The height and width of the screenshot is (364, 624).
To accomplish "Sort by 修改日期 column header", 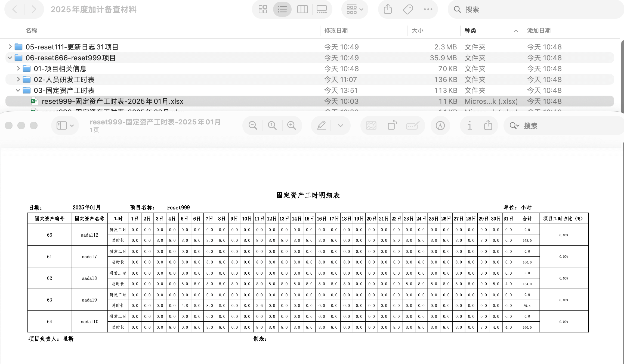I will tap(336, 31).
